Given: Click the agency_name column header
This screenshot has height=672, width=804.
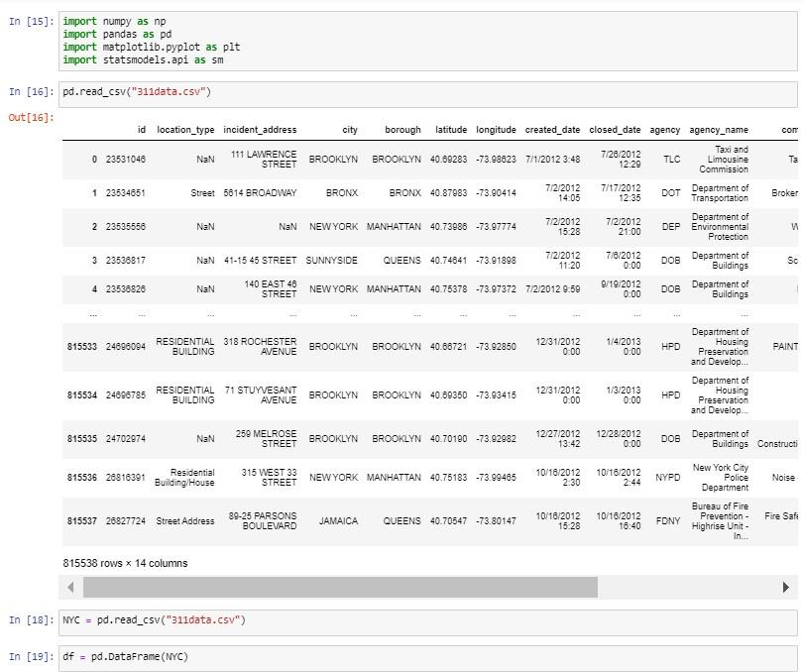Looking at the screenshot, I should [x=719, y=129].
